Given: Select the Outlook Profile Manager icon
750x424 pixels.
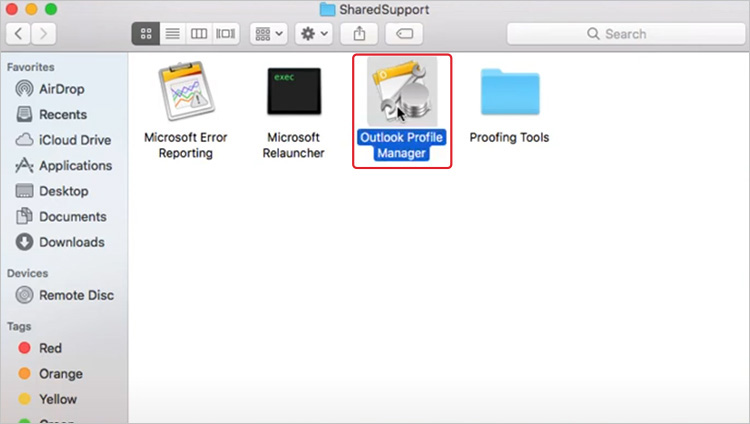Looking at the screenshot, I should pos(402,92).
